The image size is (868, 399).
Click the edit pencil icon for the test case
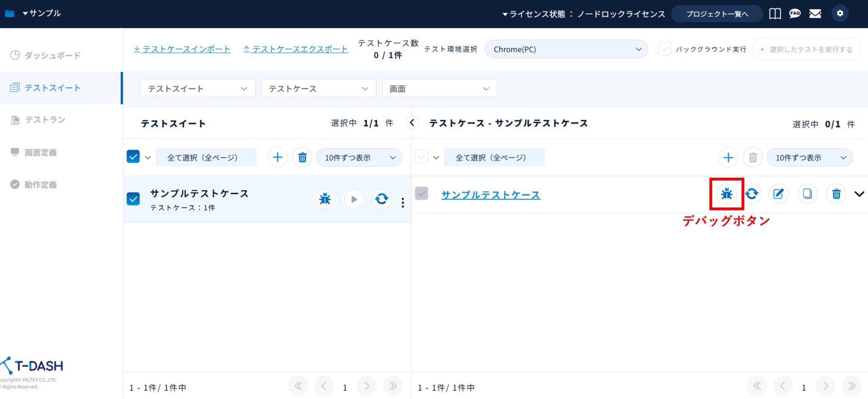(x=778, y=194)
